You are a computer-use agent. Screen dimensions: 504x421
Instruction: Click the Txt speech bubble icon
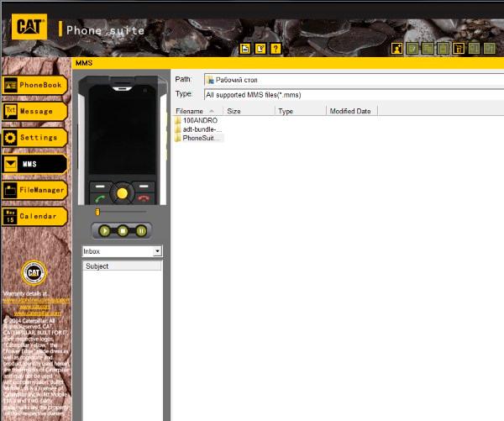pos(10,111)
